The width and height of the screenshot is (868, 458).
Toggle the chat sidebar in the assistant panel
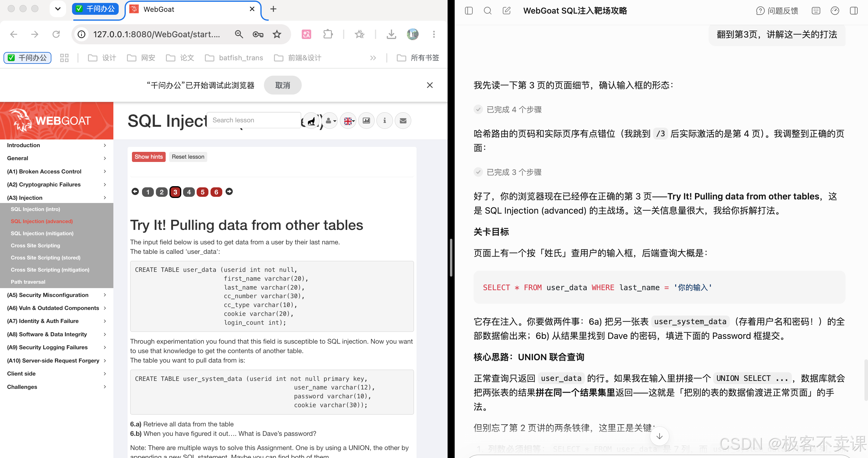[469, 11]
